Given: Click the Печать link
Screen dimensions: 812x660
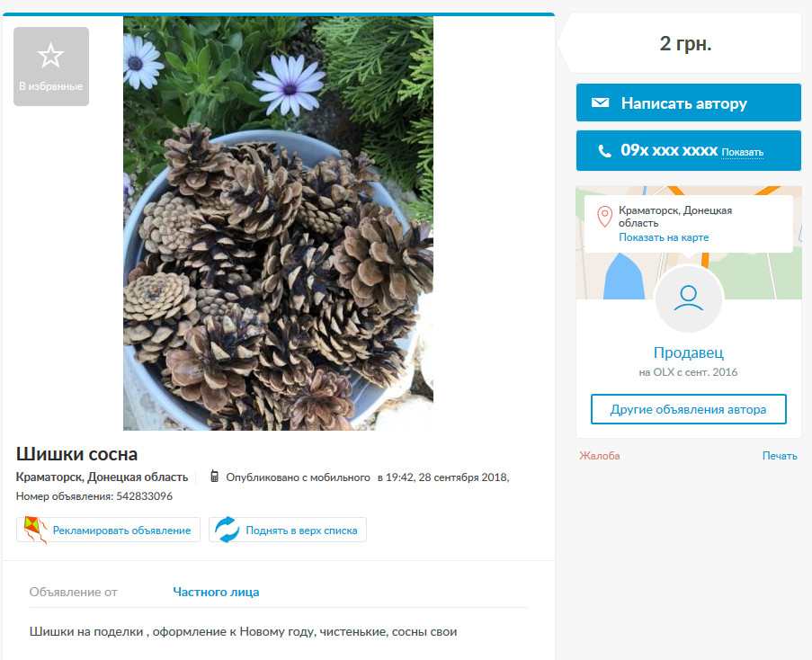Looking at the screenshot, I should point(780,456).
